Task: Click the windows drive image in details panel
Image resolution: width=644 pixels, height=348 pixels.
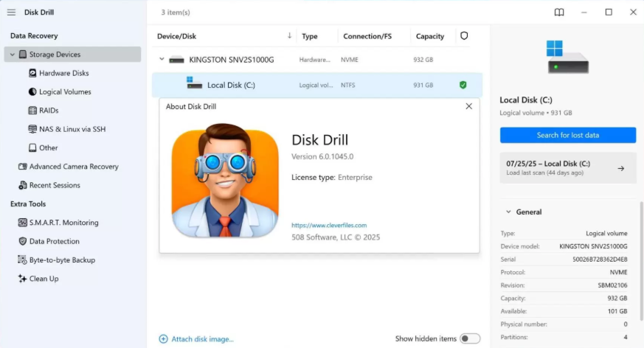Action: tap(567, 57)
